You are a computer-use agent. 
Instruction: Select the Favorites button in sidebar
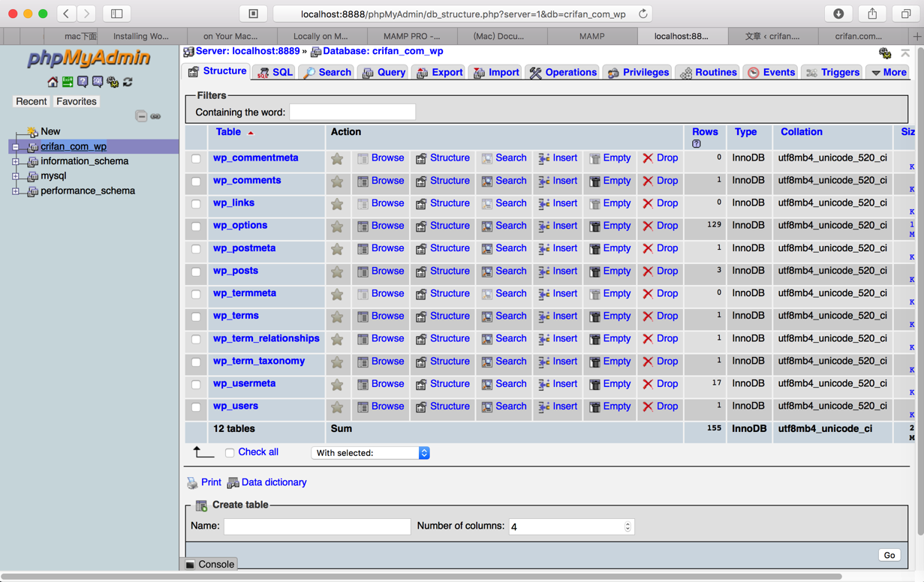click(77, 101)
